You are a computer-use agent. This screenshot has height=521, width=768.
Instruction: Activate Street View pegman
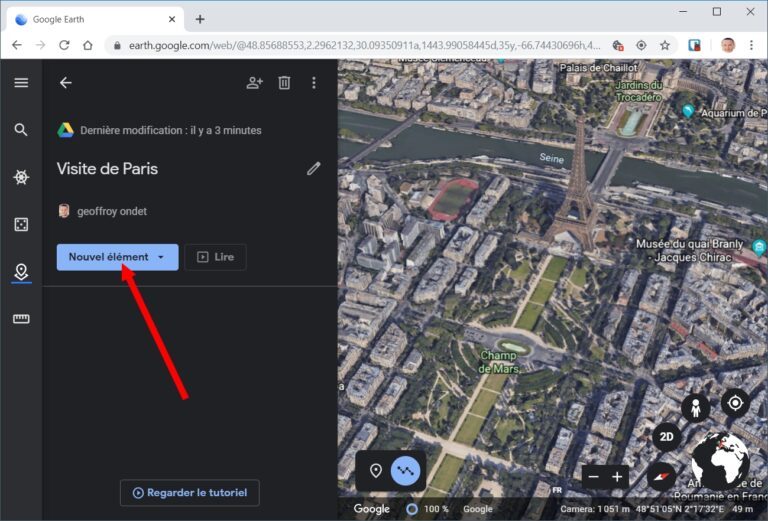pos(696,407)
